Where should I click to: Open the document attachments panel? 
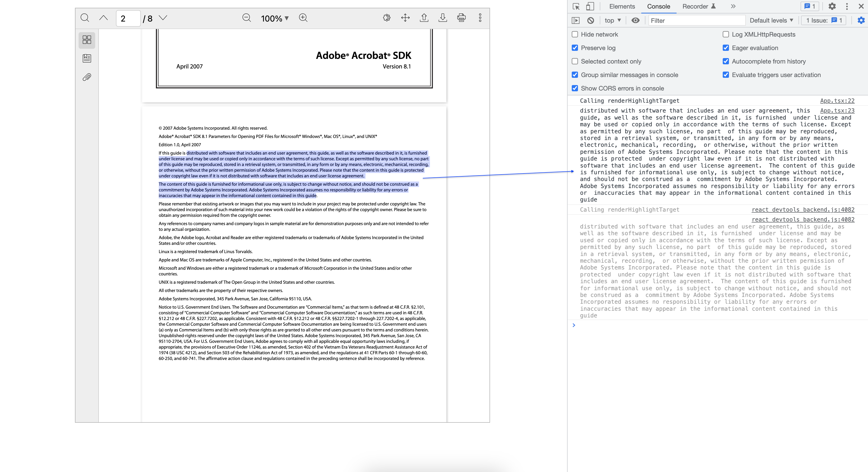pos(87,77)
